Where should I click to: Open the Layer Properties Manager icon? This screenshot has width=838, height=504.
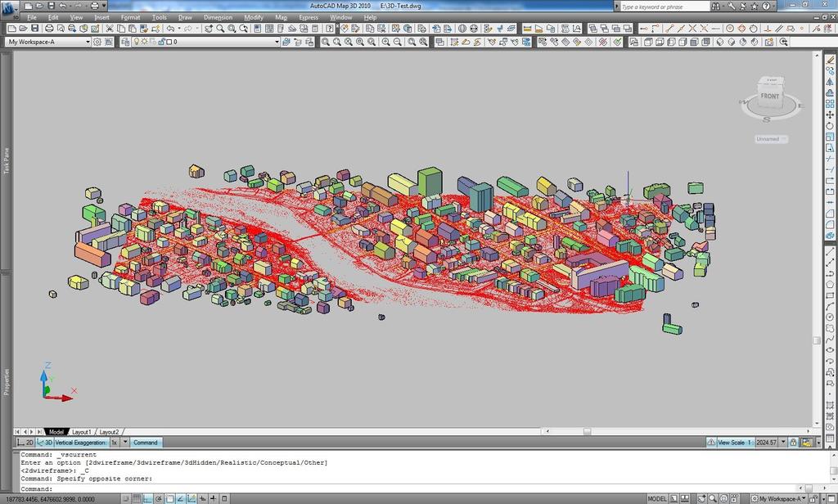click(x=125, y=42)
